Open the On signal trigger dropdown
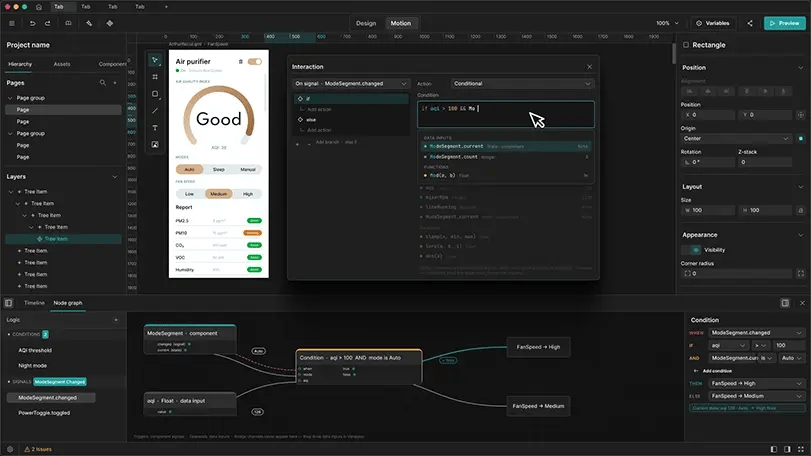The width and height of the screenshot is (811, 456). coord(351,84)
